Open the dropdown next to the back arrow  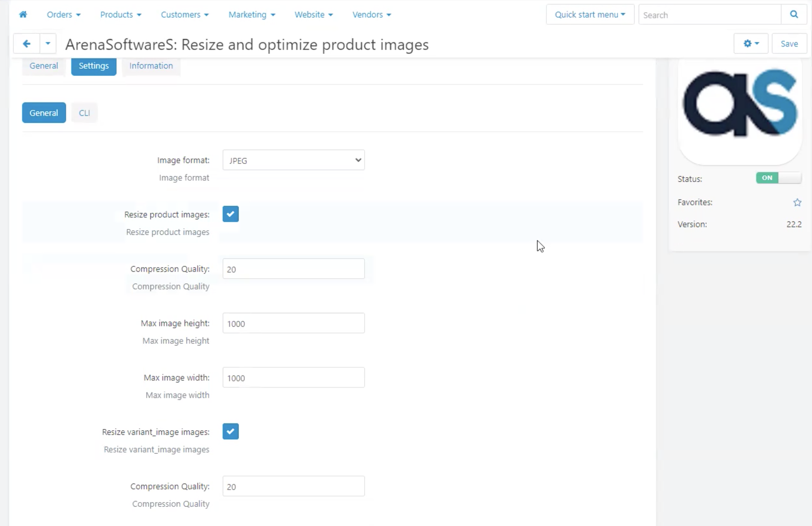pyautogui.click(x=48, y=44)
